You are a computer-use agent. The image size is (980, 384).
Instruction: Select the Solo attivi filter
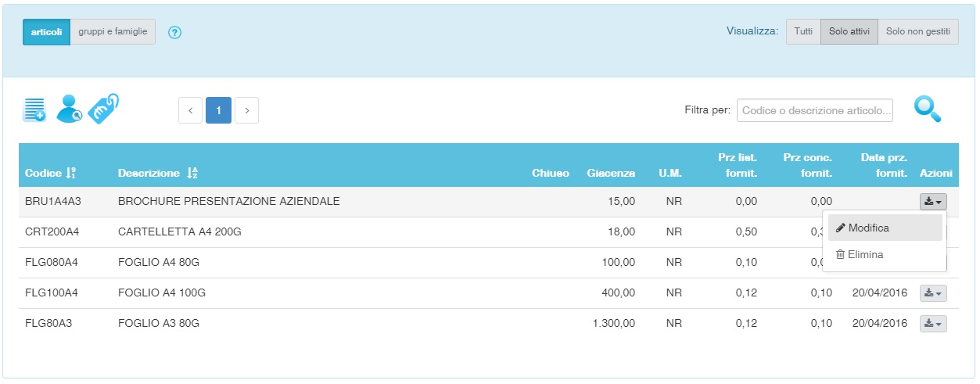[x=849, y=32]
